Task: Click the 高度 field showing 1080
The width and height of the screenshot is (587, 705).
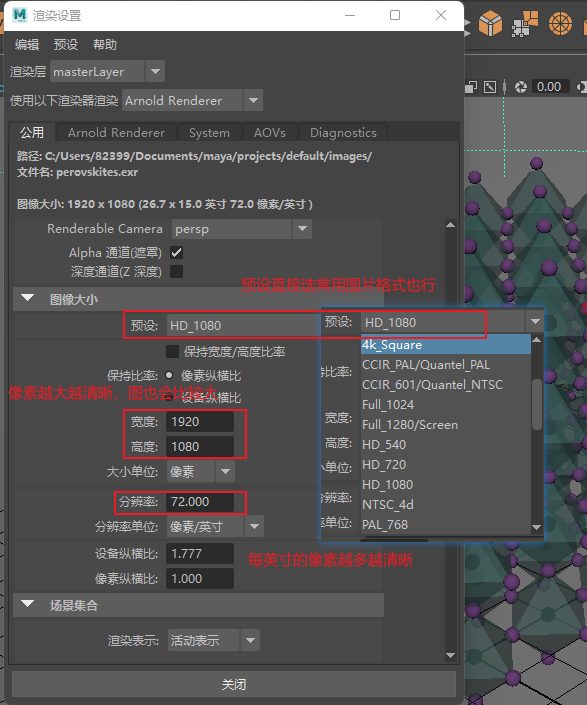Action: 200,446
